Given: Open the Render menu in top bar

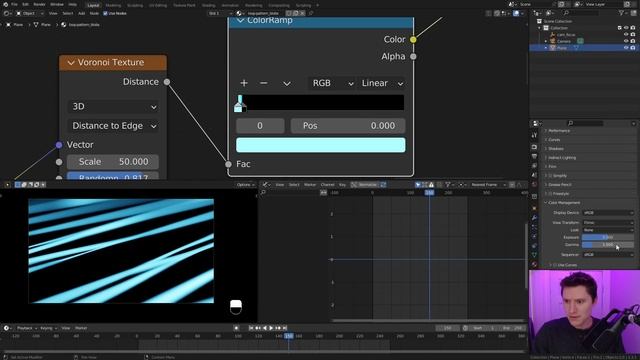Looking at the screenshot, I should coord(39,4).
